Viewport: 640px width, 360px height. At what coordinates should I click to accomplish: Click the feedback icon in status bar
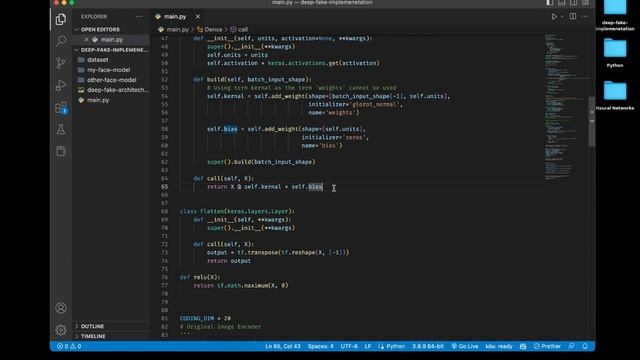571,346
